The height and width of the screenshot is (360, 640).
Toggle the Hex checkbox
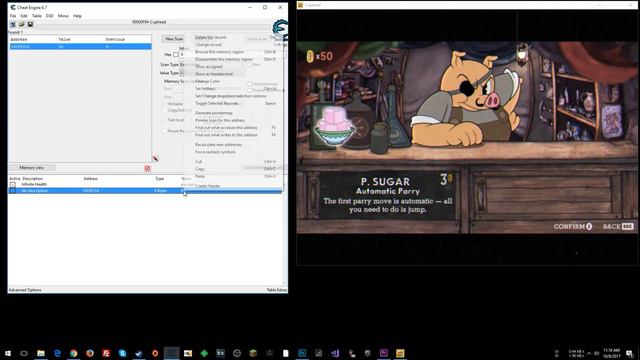[x=176, y=54]
